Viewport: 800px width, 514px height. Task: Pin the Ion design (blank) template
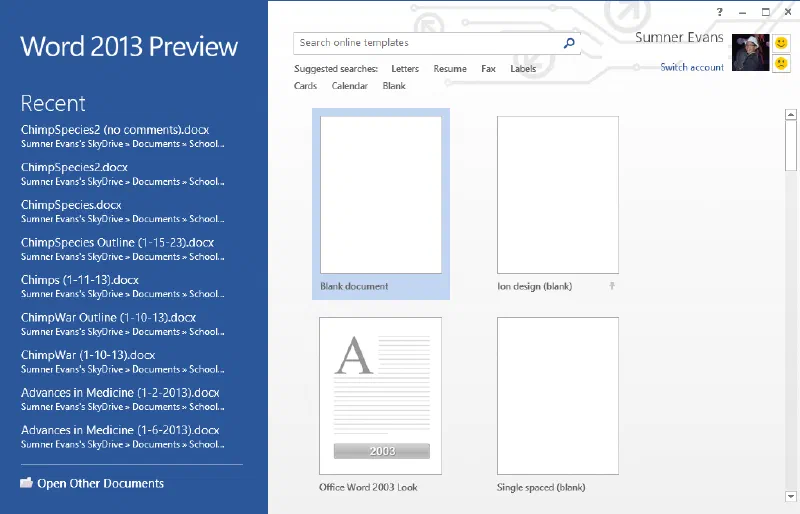coord(612,286)
